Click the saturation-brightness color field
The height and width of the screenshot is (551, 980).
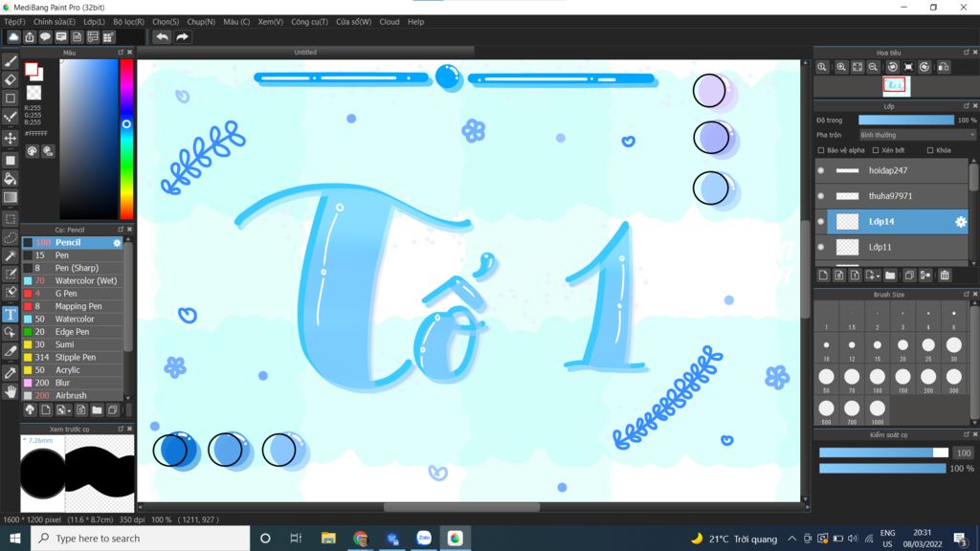[88, 139]
